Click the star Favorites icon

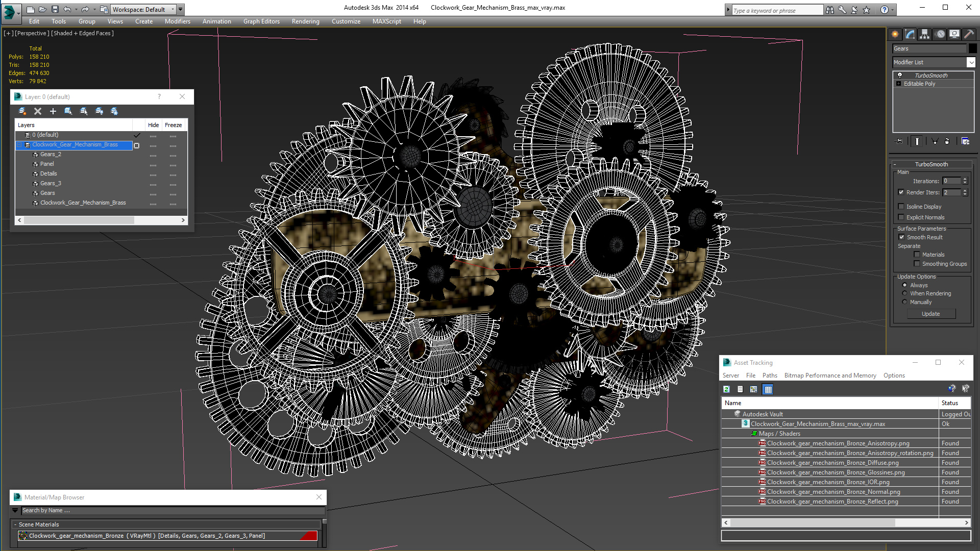point(867,10)
